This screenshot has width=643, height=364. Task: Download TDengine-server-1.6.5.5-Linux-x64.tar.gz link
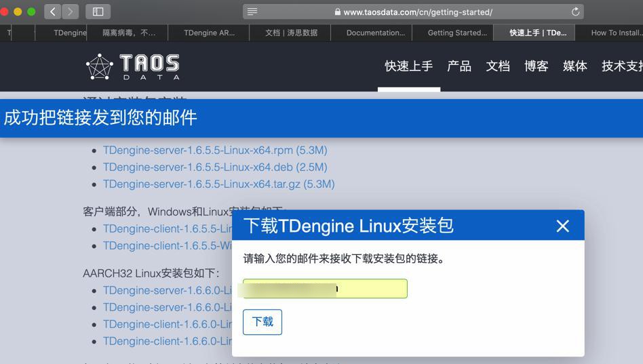pos(218,184)
